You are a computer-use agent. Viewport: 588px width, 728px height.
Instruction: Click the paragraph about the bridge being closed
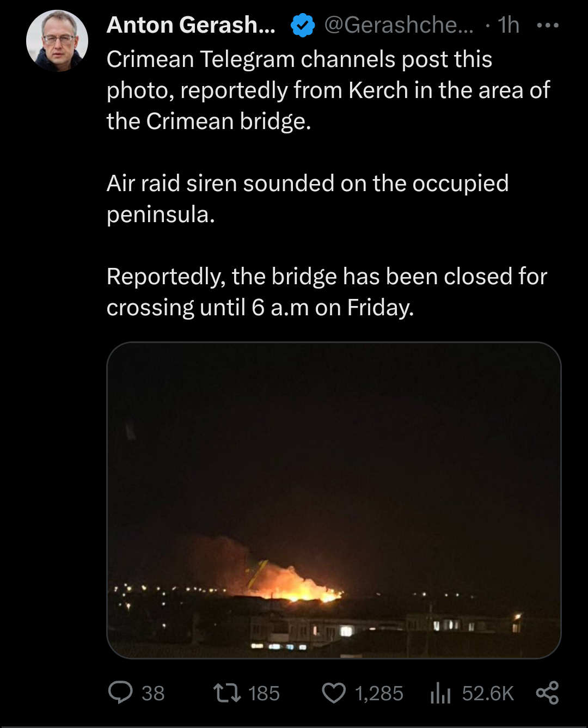327,292
